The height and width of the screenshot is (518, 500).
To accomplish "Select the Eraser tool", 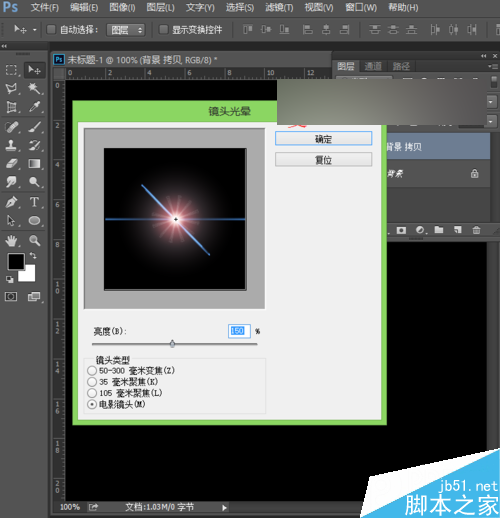I will (x=11, y=164).
